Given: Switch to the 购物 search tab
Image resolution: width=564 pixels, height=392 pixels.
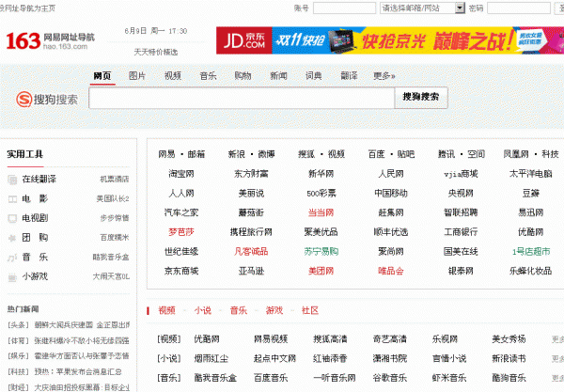Looking at the screenshot, I should pos(243,76).
